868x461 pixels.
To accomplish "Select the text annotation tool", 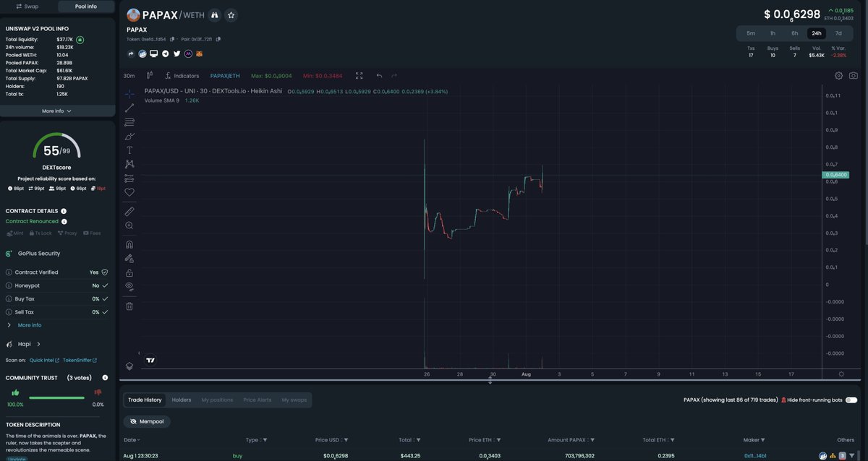I will [129, 150].
